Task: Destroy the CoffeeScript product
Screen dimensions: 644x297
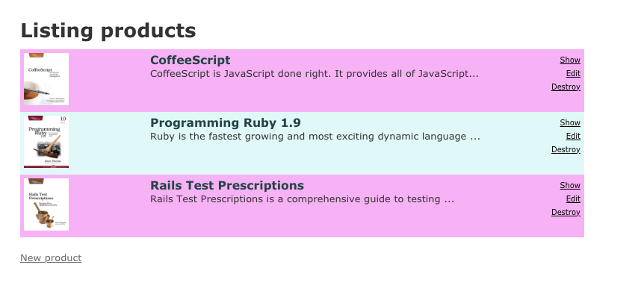Action: tap(566, 87)
